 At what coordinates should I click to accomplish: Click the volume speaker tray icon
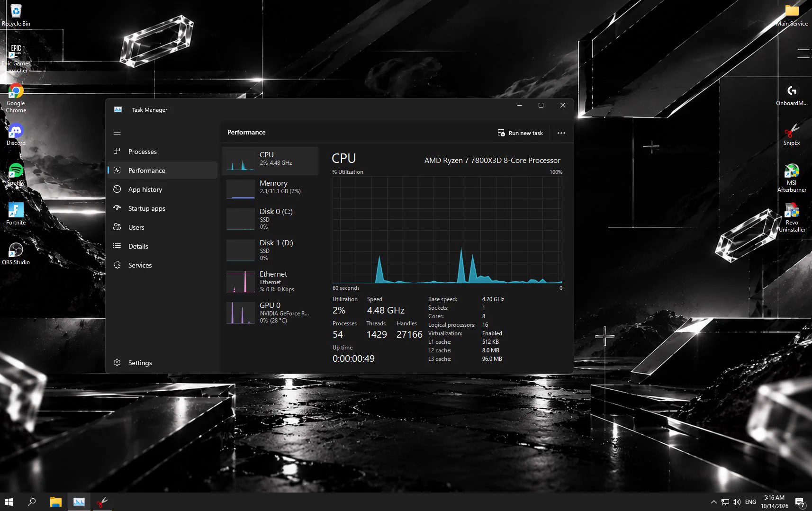737,502
